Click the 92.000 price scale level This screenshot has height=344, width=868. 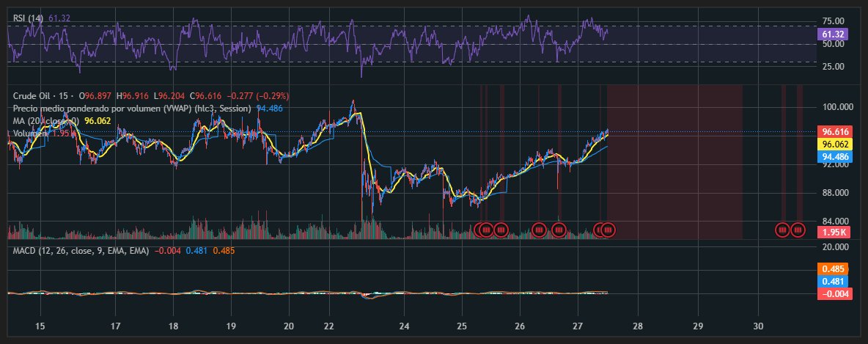click(x=835, y=164)
